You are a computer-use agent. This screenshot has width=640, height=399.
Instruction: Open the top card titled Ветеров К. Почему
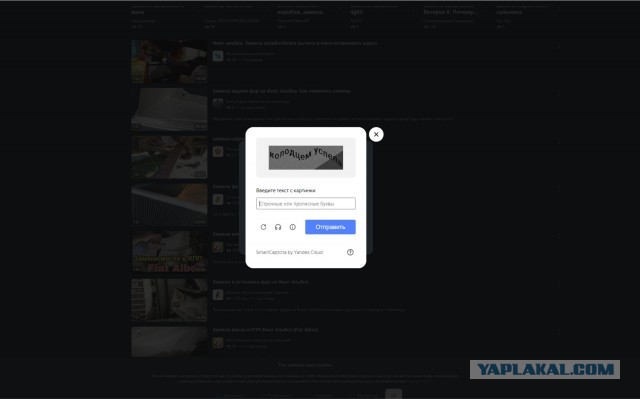pyautogui.click(x=451, y=12)
